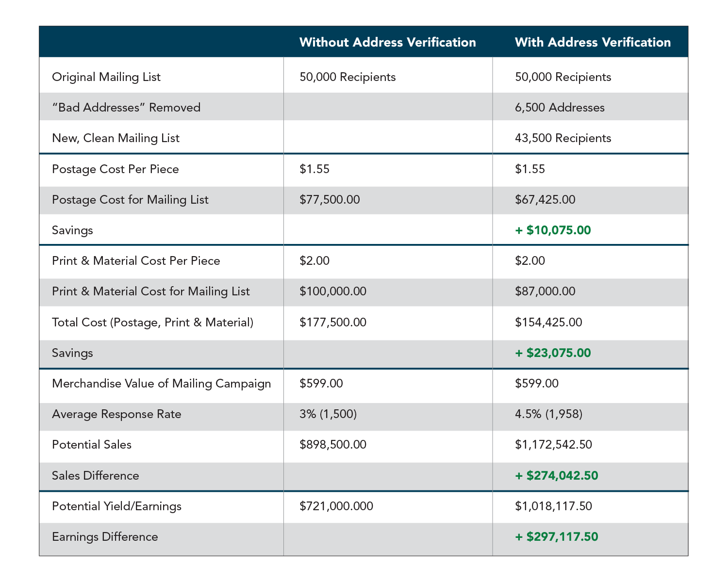
Task: Click 'Print & Material Cost Per Piece' label
Action: click(x=136, y=261)
